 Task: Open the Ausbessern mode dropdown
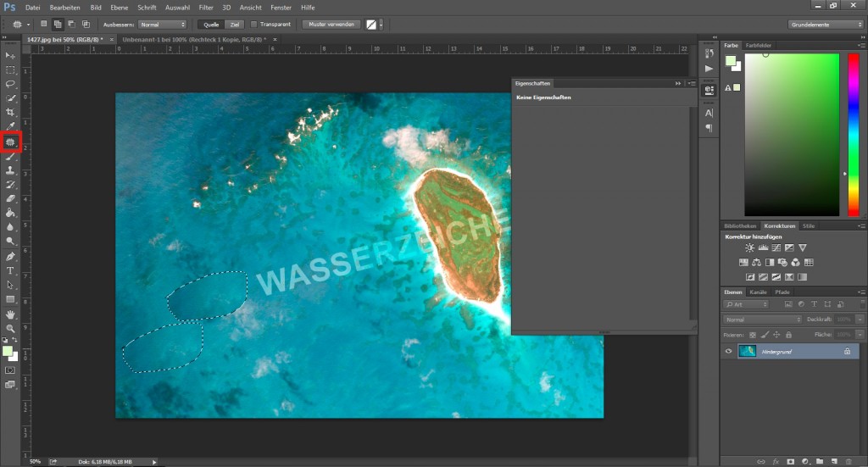[161, 25]
